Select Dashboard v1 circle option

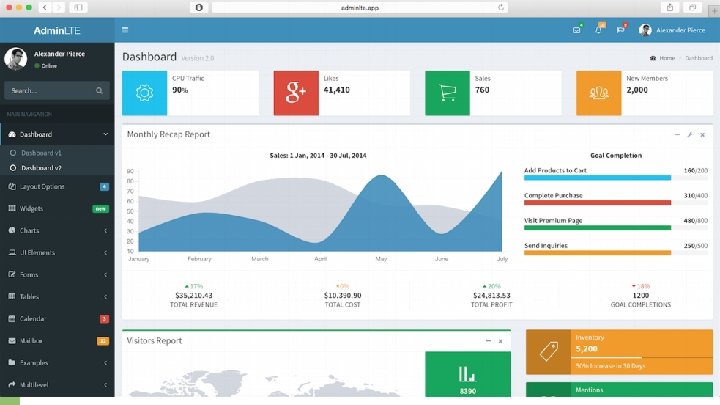pyautogui.click(x=13, y=153)
